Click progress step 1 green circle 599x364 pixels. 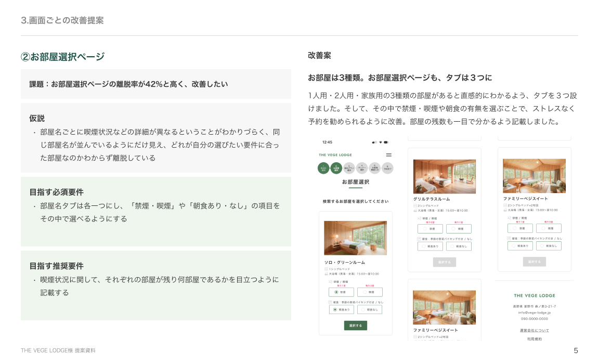click(x=323, y=168)
